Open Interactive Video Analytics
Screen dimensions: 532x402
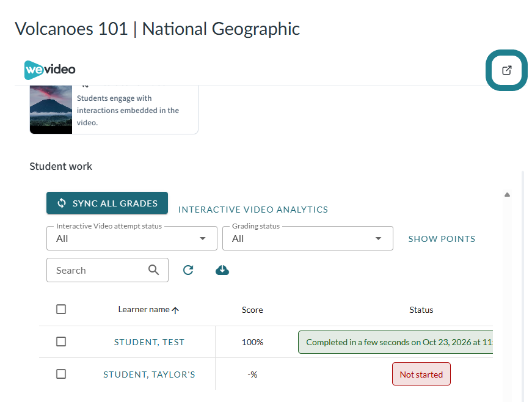point(253,210)
